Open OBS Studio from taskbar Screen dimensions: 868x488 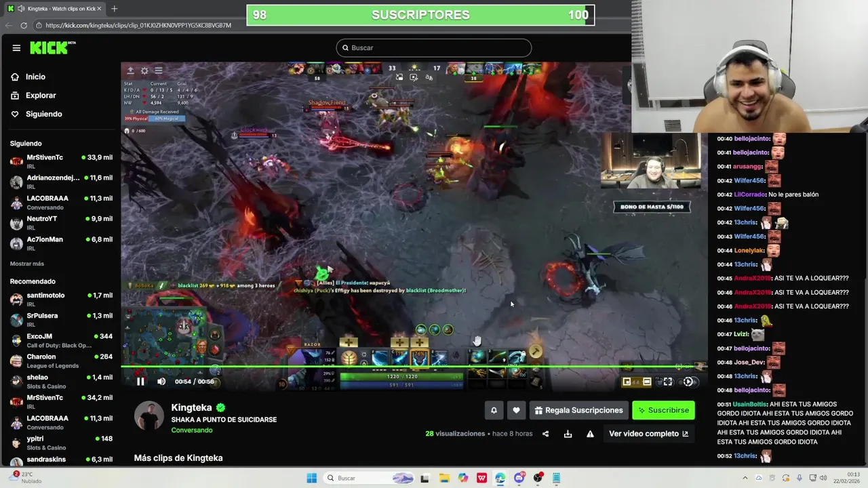[538, 478]
